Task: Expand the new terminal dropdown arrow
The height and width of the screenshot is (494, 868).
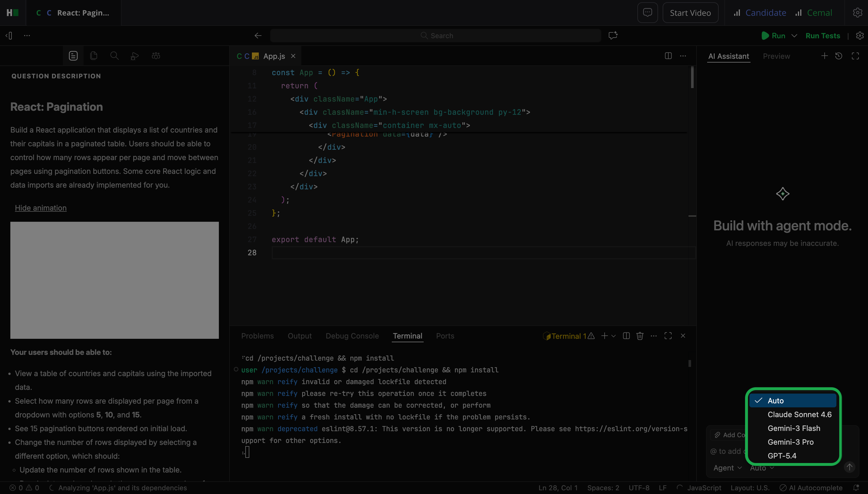Action: pos(613,336)
